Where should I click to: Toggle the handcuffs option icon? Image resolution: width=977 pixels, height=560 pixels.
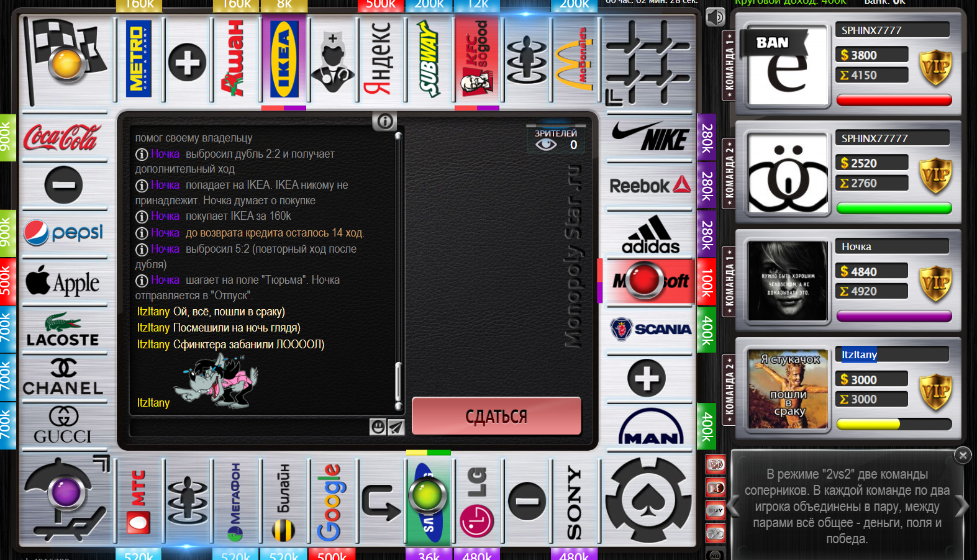click(x=716, y=533)
